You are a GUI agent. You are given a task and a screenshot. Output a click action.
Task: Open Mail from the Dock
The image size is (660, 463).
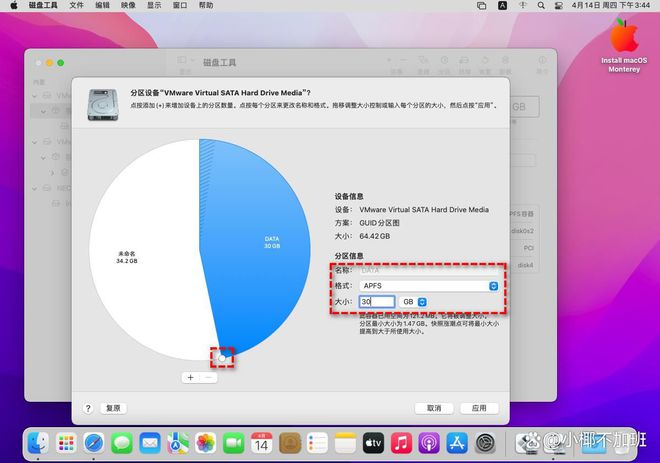[150, 443]
